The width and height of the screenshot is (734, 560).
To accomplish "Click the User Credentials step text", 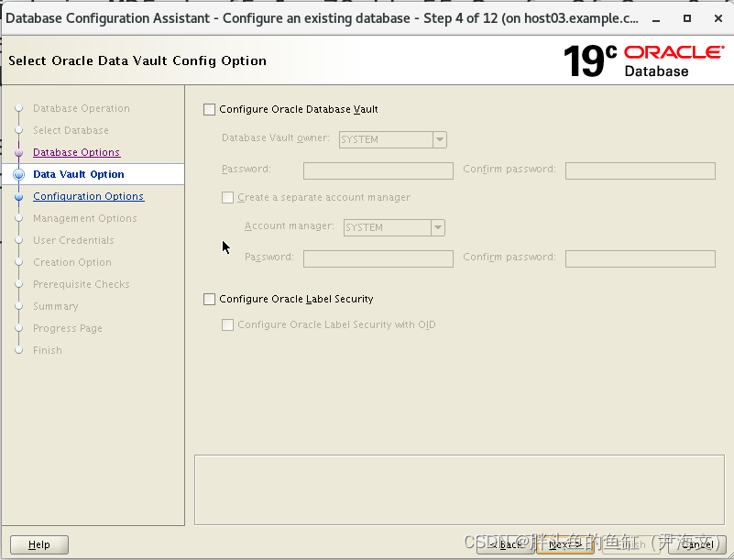I will click(x=73, y=240).
